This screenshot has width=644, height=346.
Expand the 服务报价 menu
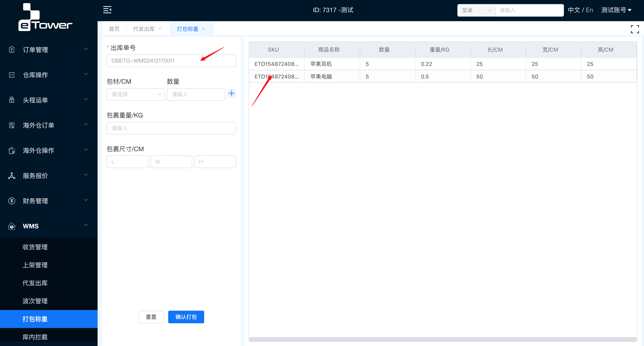86,175
